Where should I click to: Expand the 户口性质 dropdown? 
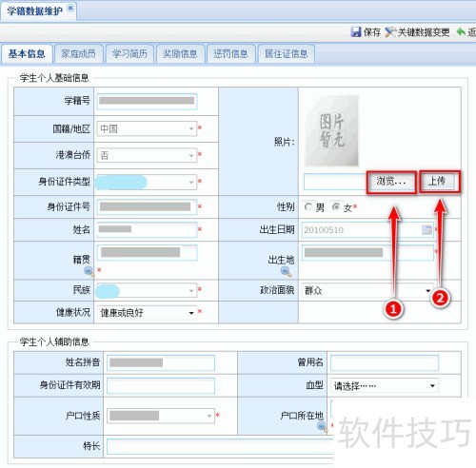[x=161, y=416]
